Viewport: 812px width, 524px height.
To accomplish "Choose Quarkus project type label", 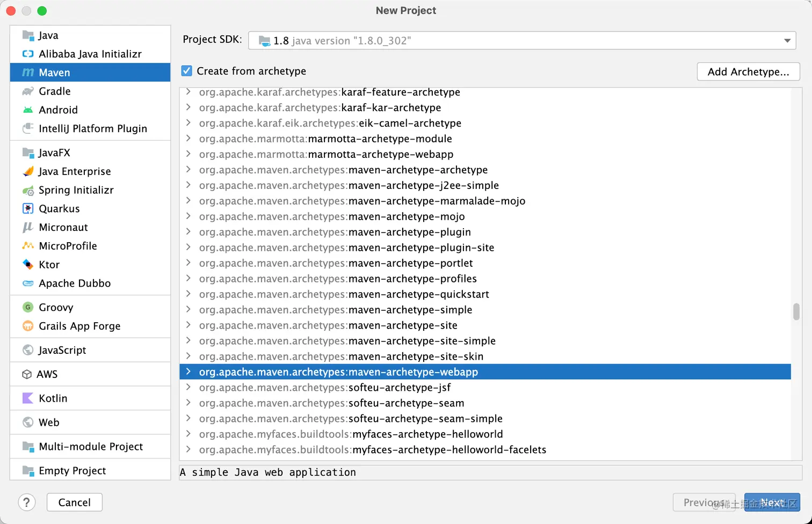I will coord(59,209).
